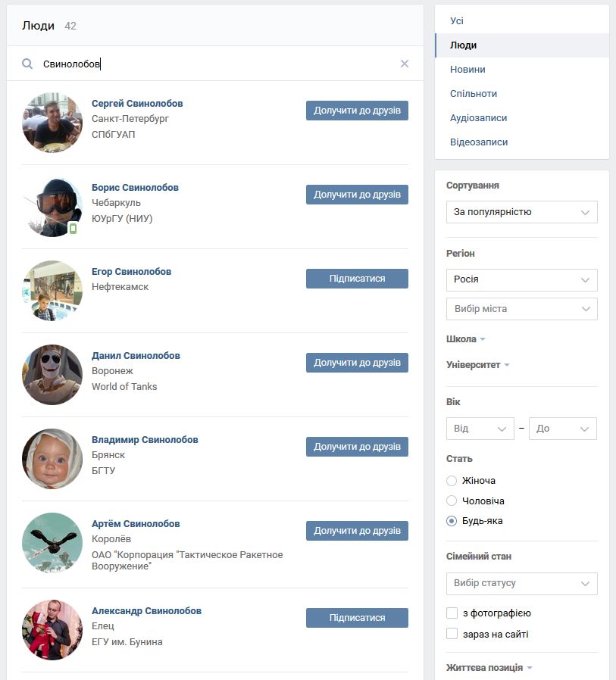Screen dimensions: 616x680
Task: Enable the з фотографією checkbox
Action: pyautogui.click(x=452, y=613)
